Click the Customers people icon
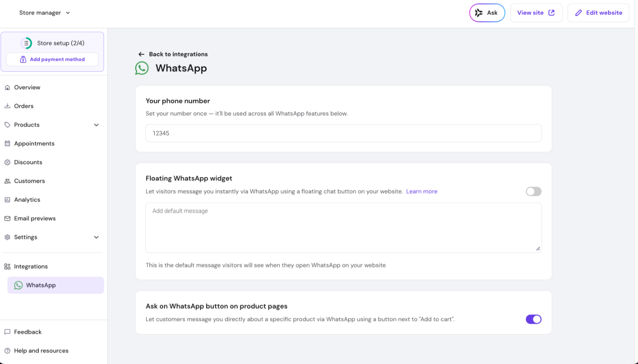Viewport: 638px width, 364px height. [7, 181]
